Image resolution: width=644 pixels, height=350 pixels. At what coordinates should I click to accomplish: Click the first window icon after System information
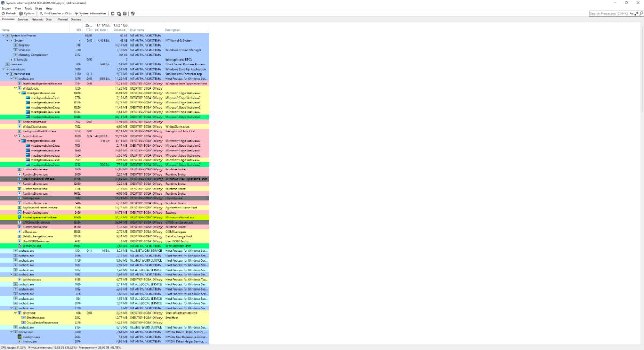(112, 13)
